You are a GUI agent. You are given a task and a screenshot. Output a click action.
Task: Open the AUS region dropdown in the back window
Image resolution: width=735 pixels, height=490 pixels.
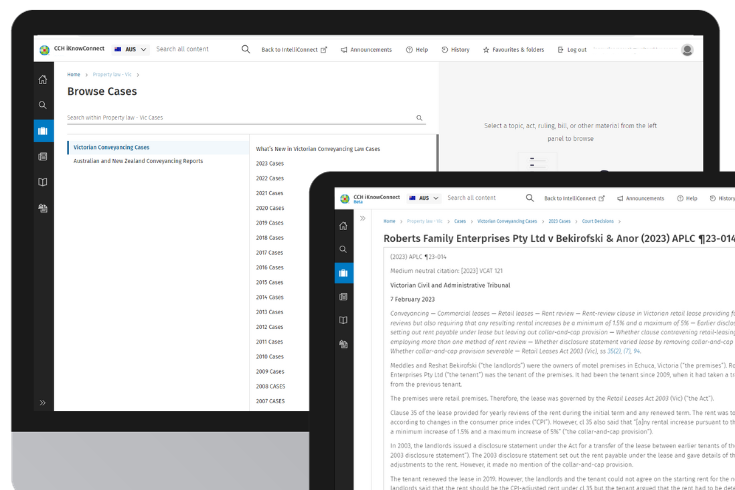tap(131, 49)
